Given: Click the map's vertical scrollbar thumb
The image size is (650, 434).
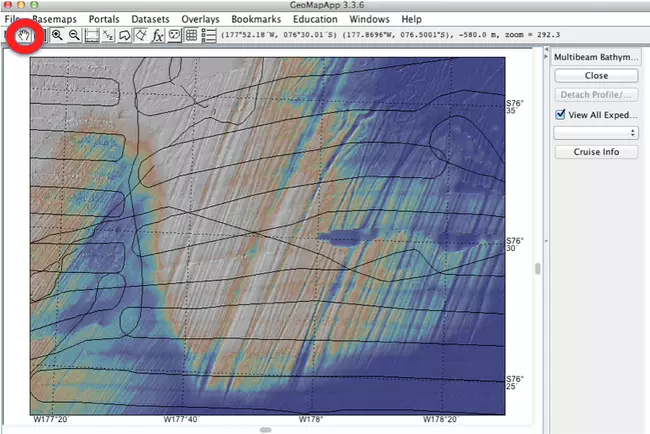Looking at the screenshot, I should tap(537, 268).
